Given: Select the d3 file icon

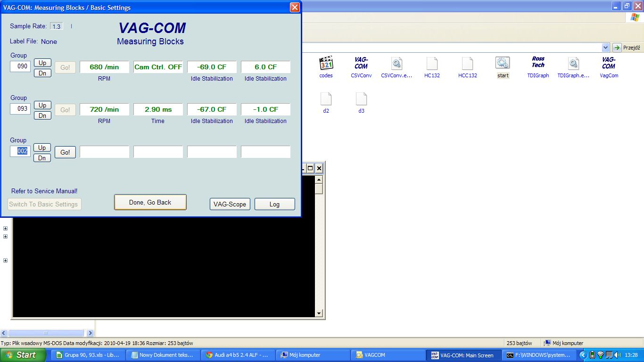Looking at the screenshot, I should tap(361, 99).
